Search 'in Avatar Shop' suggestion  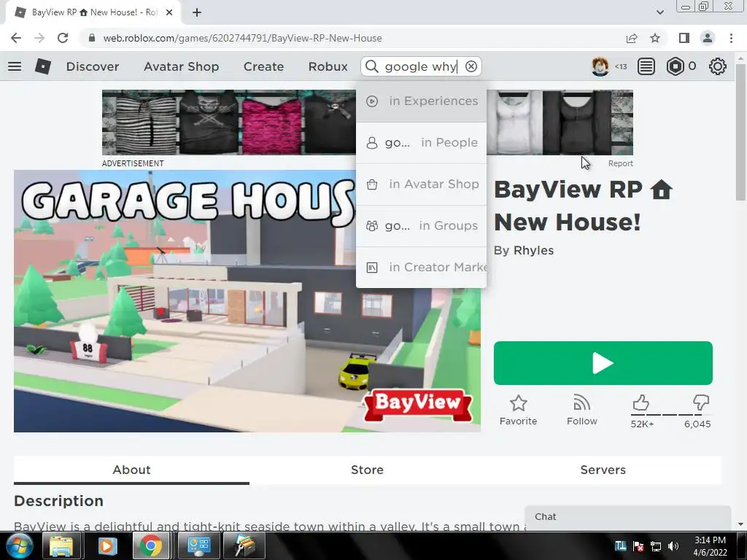point(421,184)
